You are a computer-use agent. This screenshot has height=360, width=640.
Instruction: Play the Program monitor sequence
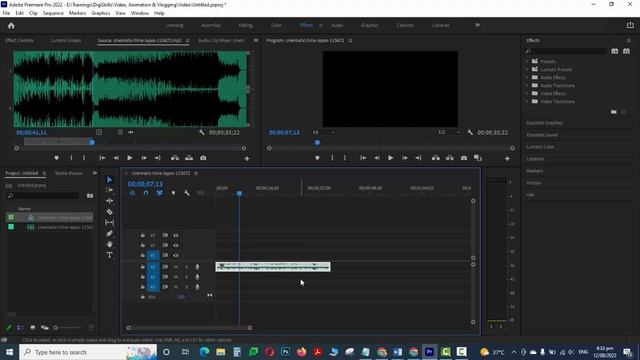[390, 158]
